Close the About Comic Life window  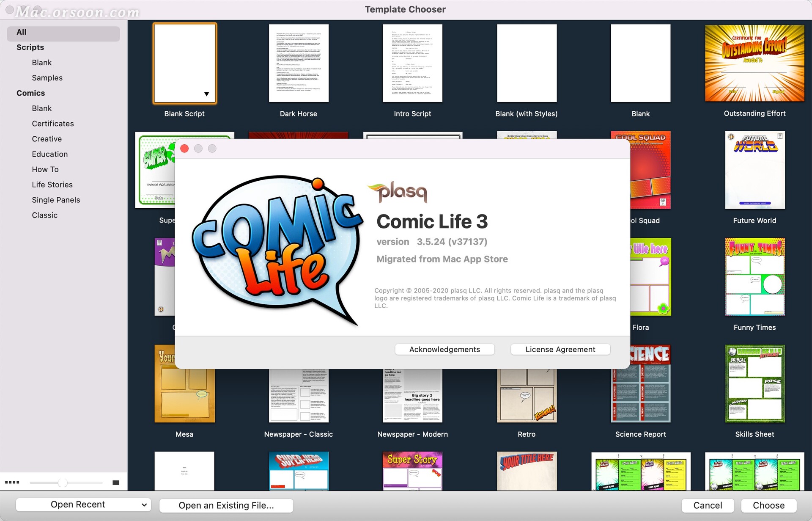(184, 148)
